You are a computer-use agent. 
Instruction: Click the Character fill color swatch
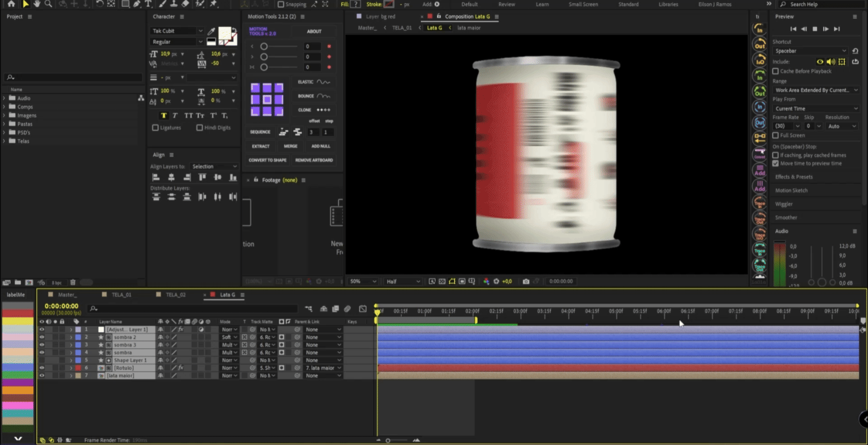point(225,33)
